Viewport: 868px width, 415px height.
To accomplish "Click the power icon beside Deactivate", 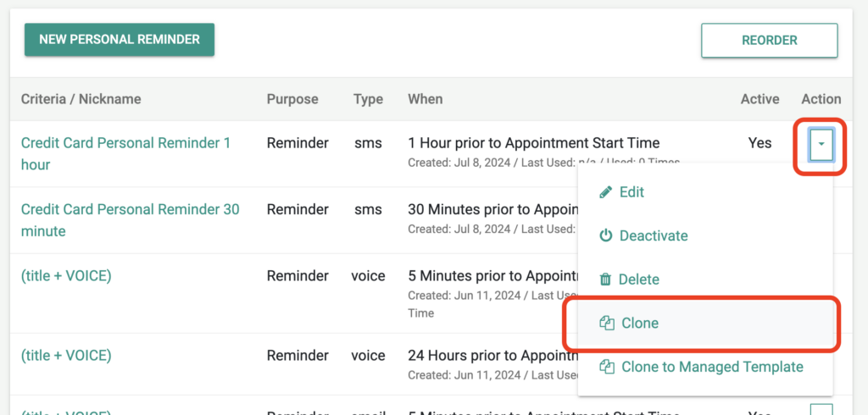I will point(606,235).
